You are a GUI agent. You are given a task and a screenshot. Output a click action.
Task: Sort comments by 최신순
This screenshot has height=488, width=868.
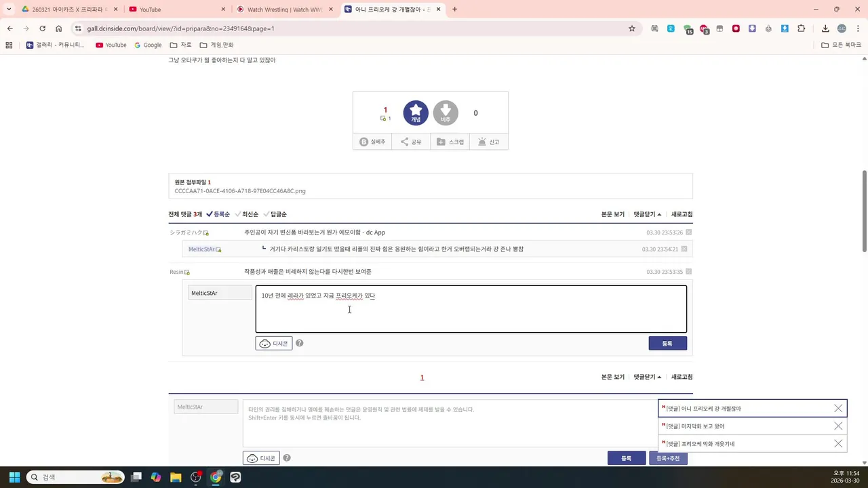(x=247, y=214)
